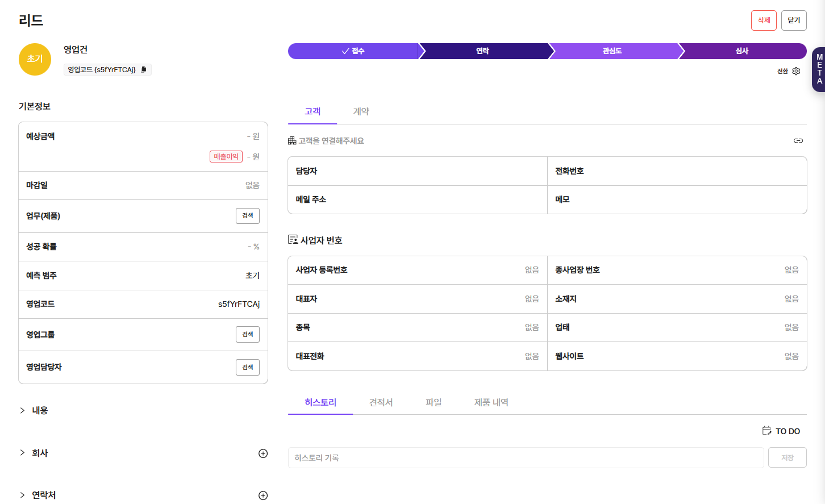Add a contact with the plus icon

click(263, 495)
